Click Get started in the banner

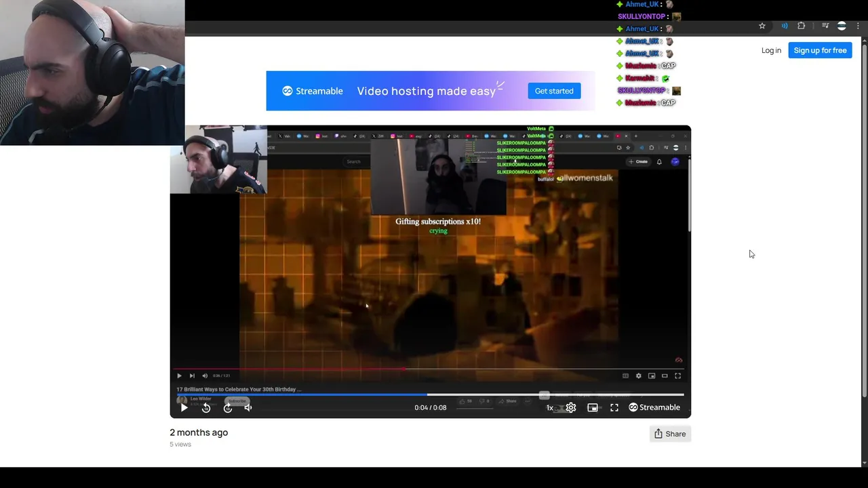tap(554, 91)
